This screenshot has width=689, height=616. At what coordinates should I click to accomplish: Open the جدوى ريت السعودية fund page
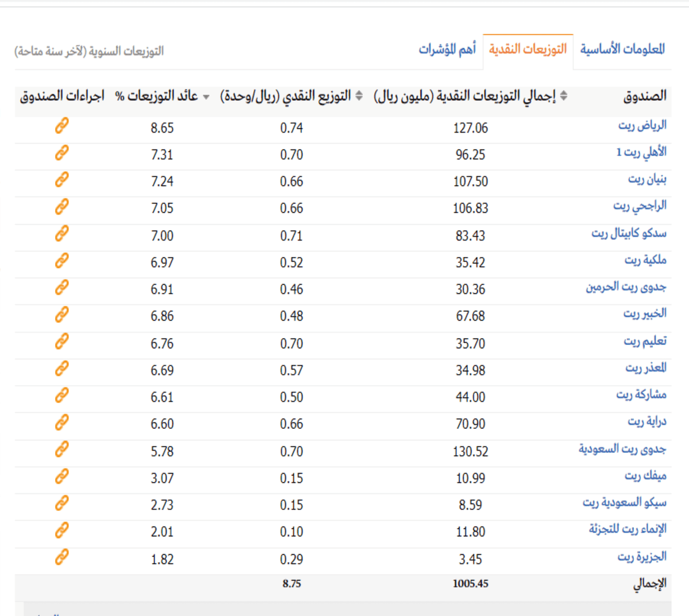[x=622, y=450]
